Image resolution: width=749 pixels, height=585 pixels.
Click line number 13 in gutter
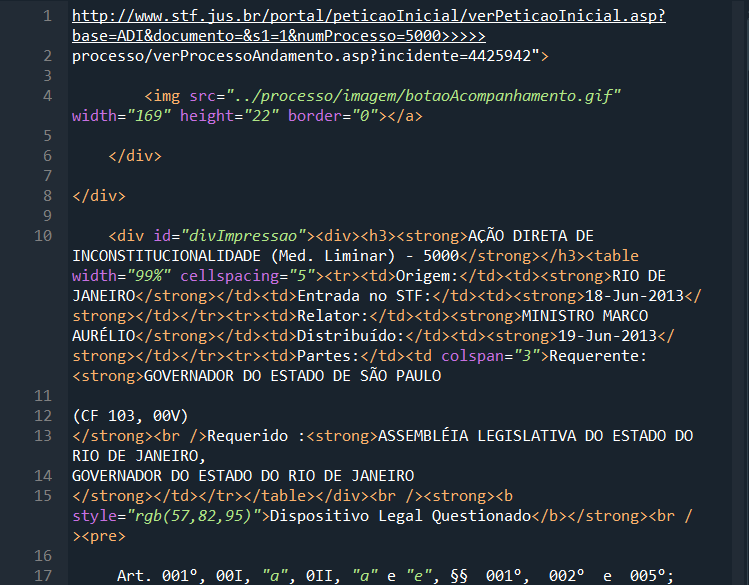43,436
